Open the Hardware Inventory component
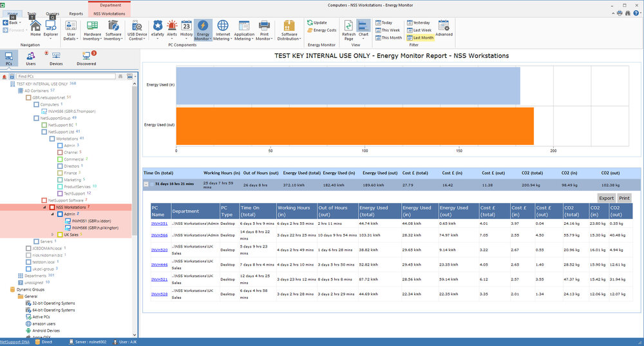The image size is (644, 346). 92,30
